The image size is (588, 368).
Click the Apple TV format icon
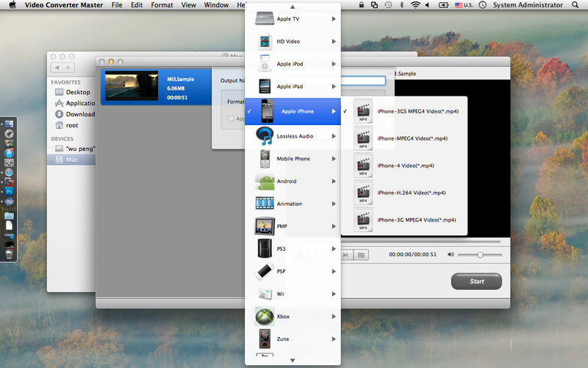(x=265, y=18)
